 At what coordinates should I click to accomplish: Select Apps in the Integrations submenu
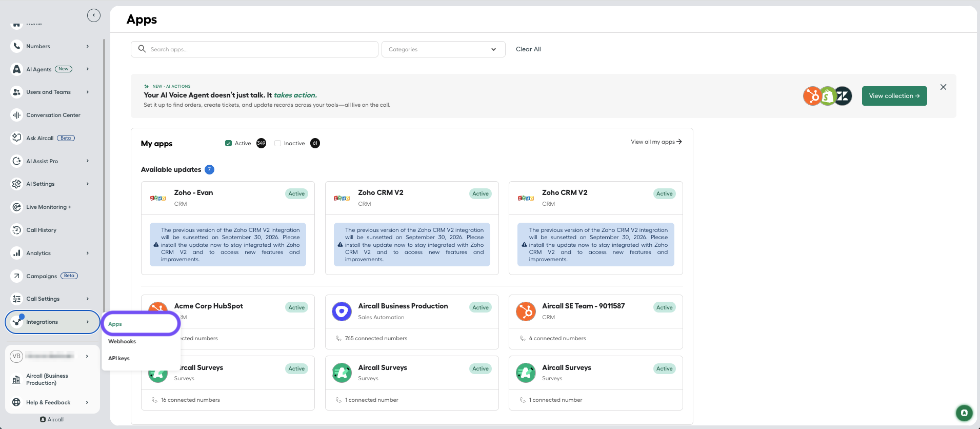(x=141, y=324)
